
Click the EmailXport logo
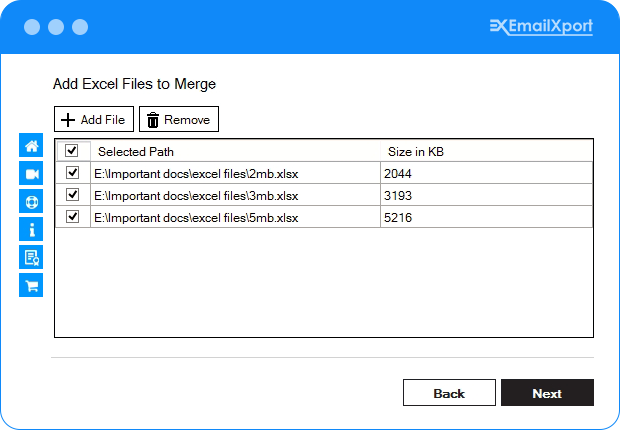(541, 27)
